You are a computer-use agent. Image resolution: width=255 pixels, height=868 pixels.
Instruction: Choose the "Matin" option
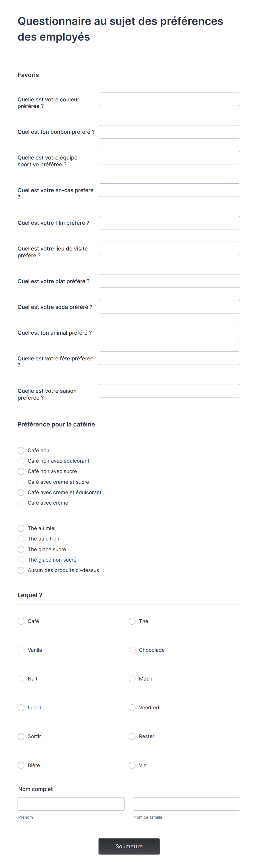[x=132, y=679]
